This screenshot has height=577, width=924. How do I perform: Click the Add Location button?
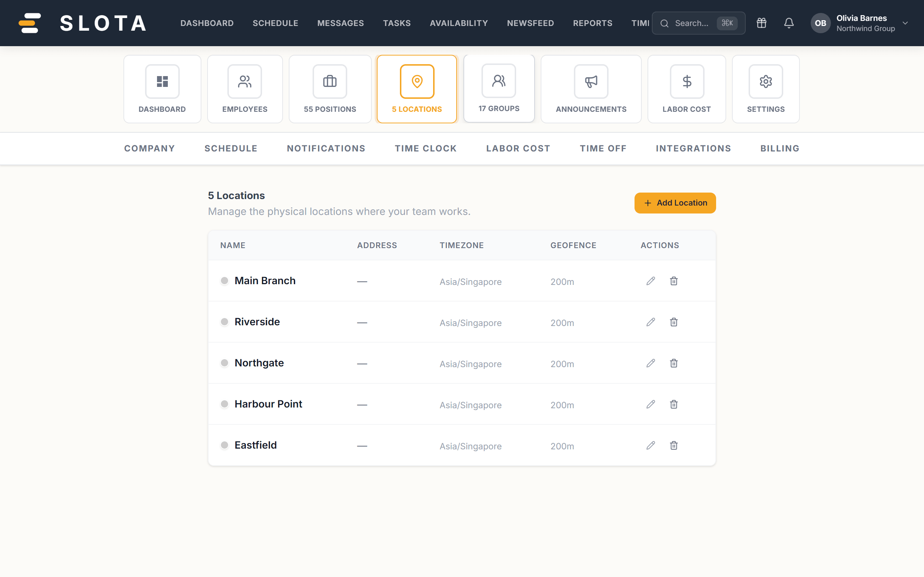click(675, 203)
